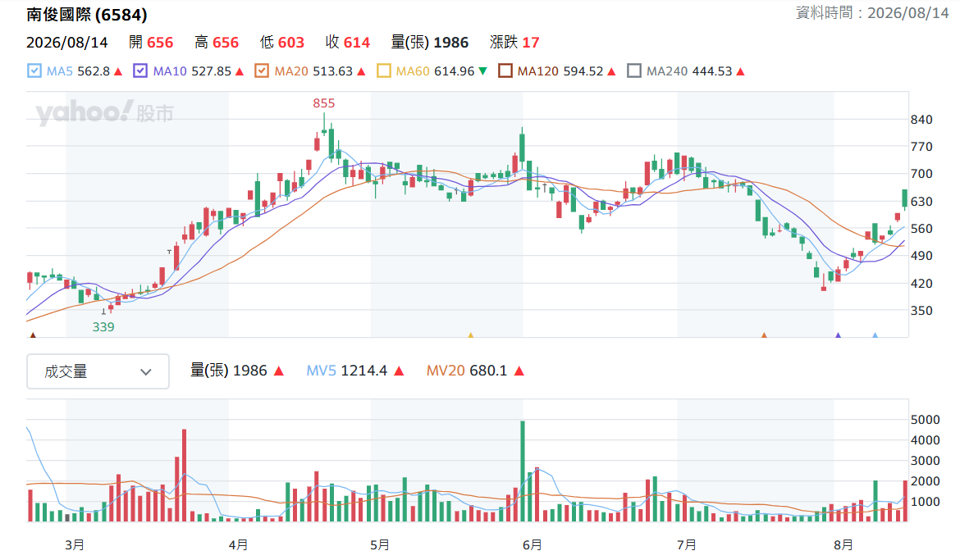Click the MA240 value 444.53

coord(712,71)
